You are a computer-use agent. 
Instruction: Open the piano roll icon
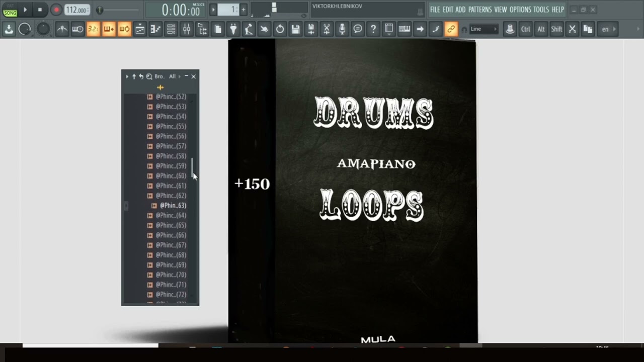tap(155, 29)
